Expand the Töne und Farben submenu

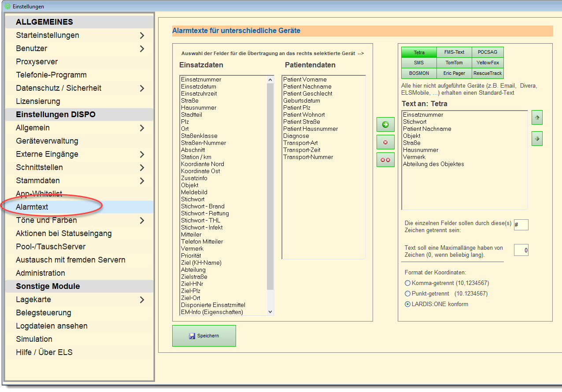pos(142,220)
